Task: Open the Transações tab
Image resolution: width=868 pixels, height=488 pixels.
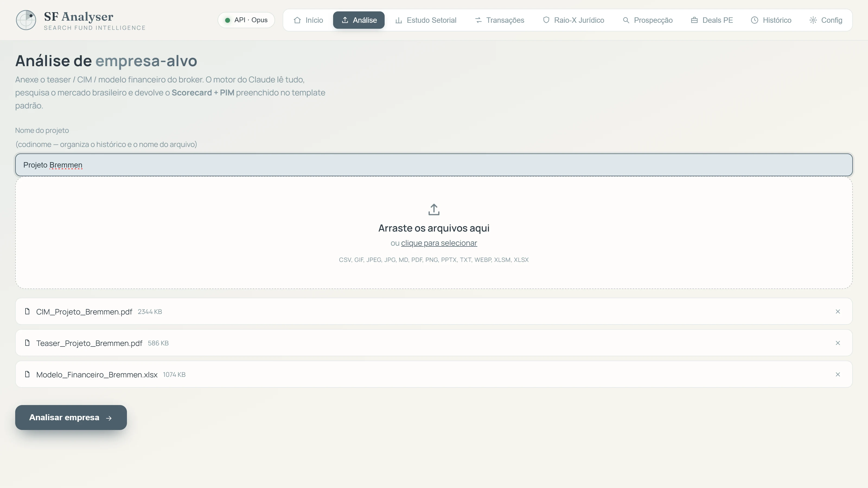Action: (x=499, y=20)
